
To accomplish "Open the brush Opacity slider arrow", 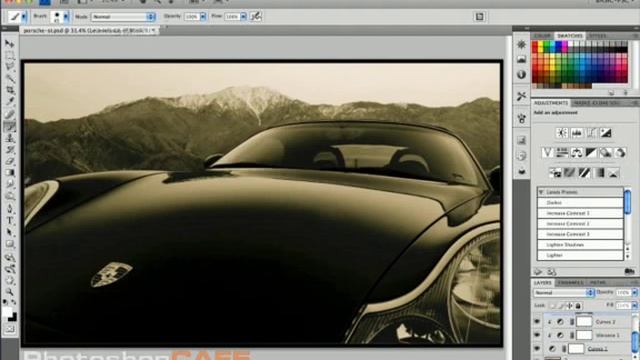I will (x=203, y=17).
